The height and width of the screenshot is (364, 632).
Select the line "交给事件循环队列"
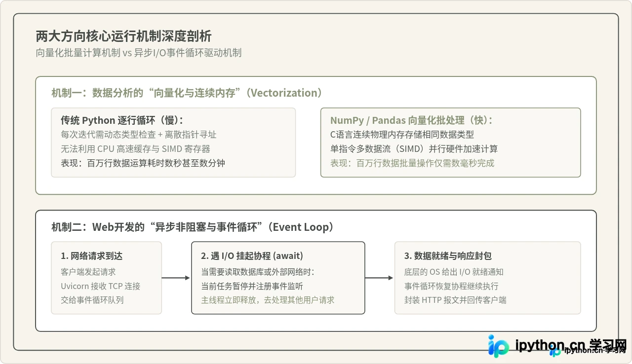coord(92,300)
